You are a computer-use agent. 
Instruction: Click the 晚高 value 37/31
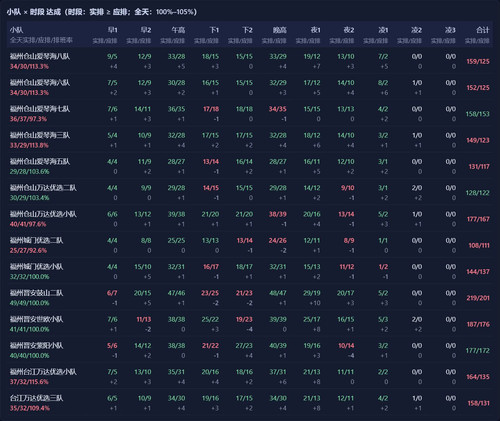[278, 372]
